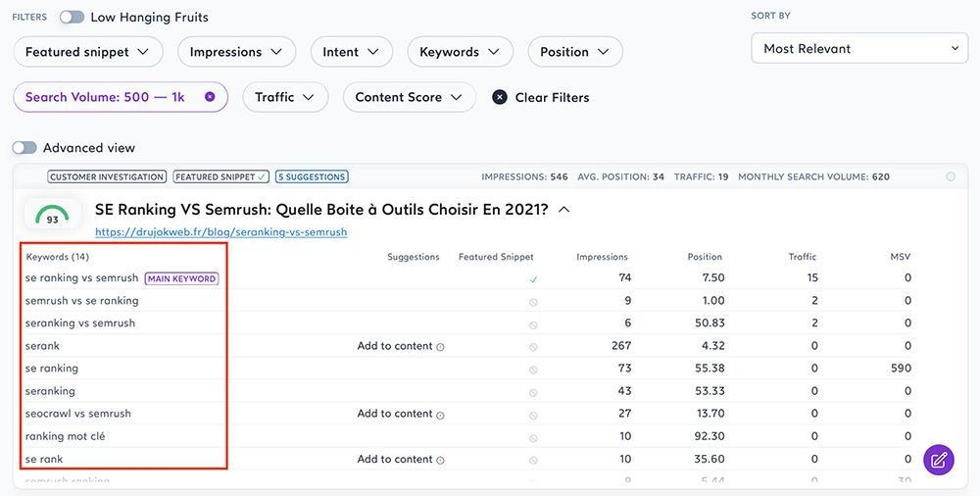Select the radio circle beside Monthly Search Volume
The width and height of the screenshot is (980, 496).
951,177
